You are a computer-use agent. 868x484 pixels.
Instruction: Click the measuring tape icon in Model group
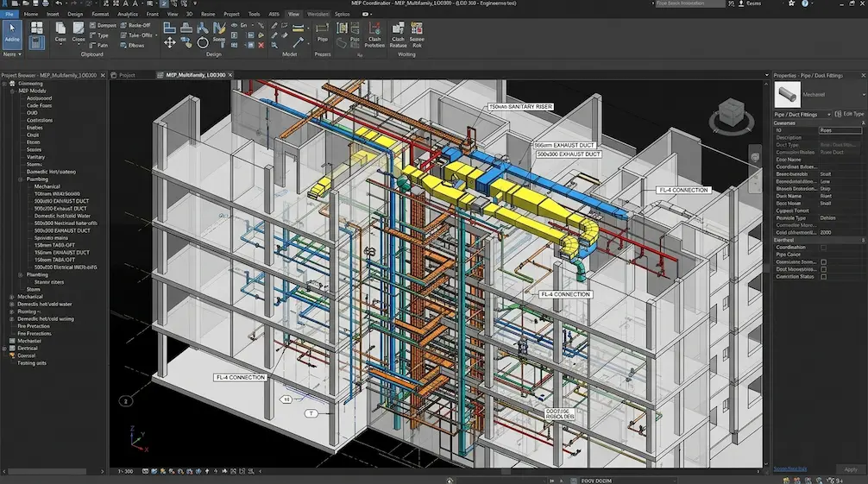coord(298,28)
